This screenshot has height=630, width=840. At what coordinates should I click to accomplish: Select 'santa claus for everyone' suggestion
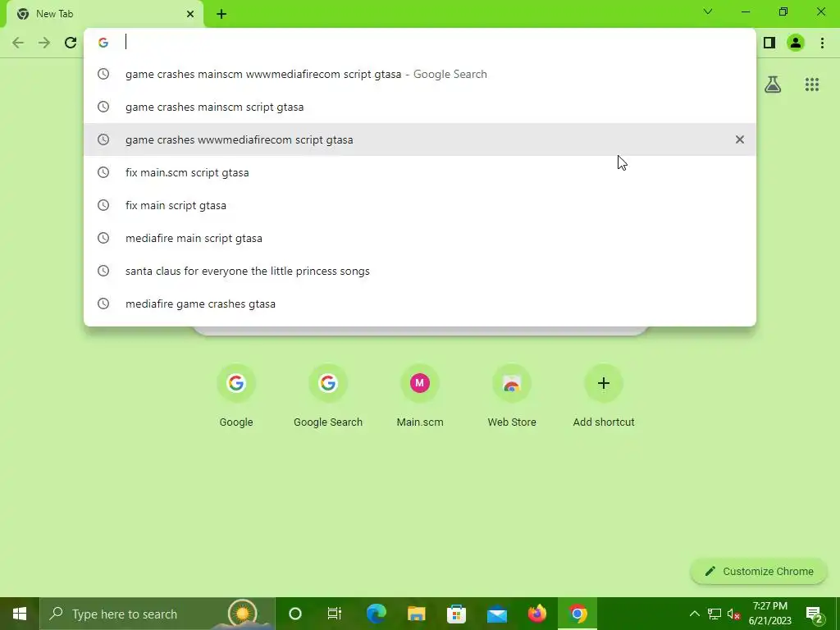419,271
